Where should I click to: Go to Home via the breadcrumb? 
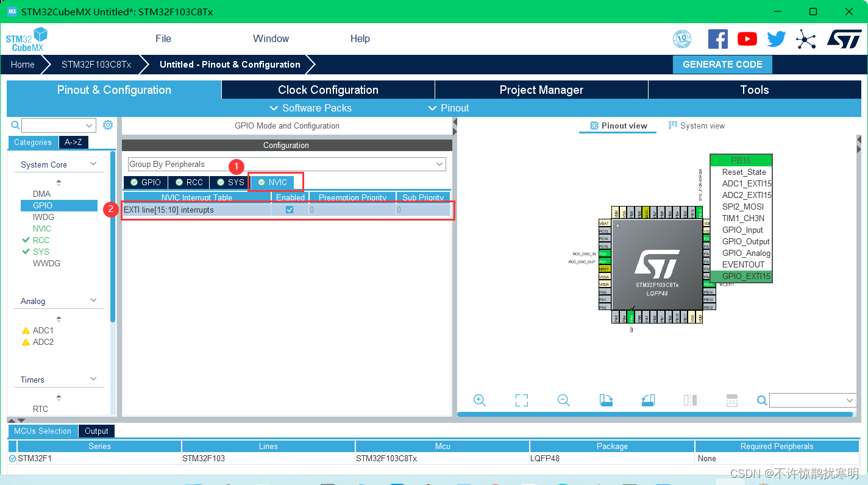pyautogui.click(x=22, y=64)
